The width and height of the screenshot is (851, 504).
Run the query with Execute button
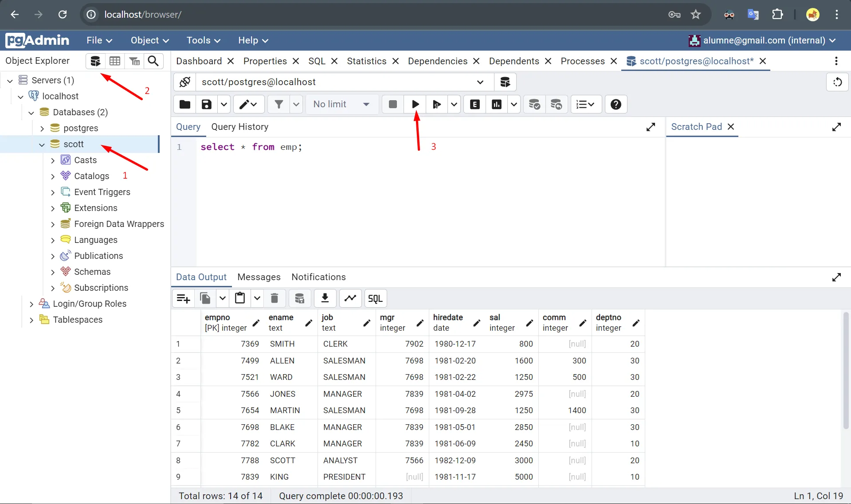pos(415,104)
